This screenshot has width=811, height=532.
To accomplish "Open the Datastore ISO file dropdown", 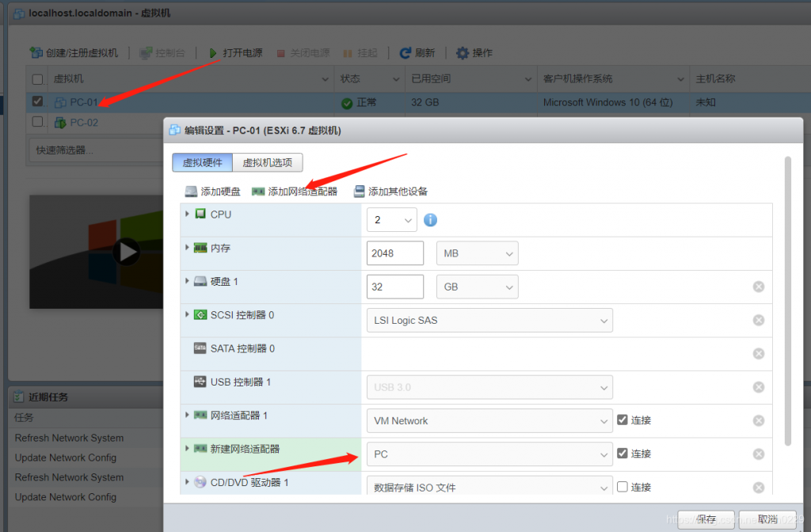I will (489, 487).
